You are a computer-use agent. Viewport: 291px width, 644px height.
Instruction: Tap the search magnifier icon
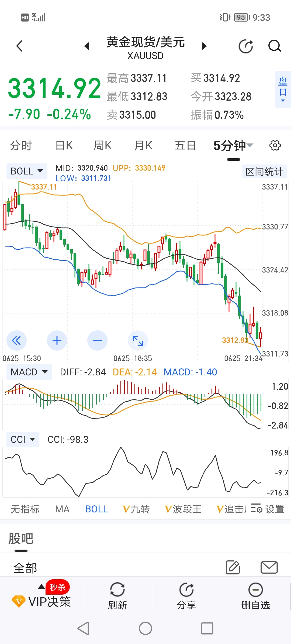(x=275, y=46)
